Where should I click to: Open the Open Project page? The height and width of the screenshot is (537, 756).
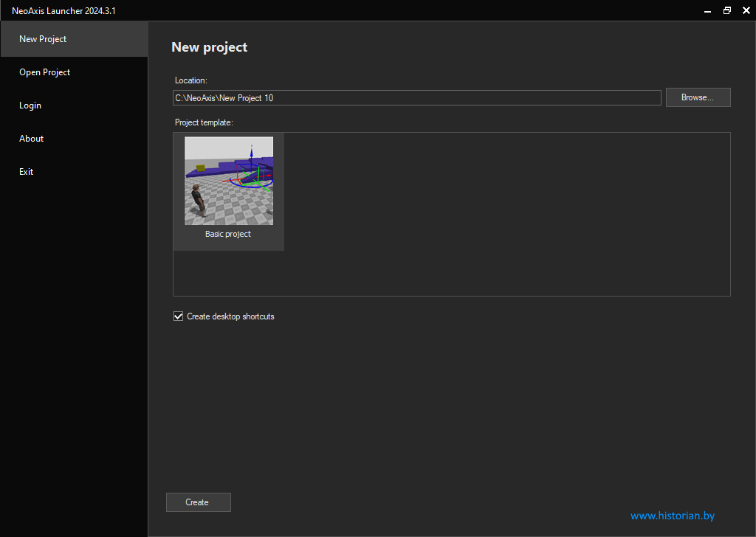[x=44, y=72]
